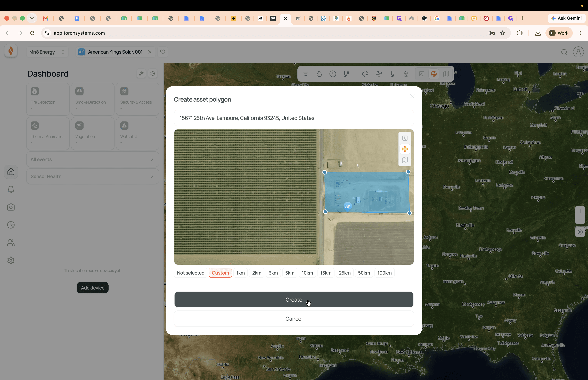
Task: Toggle the wind layer in map toolbar
Action: click(379, 74)
